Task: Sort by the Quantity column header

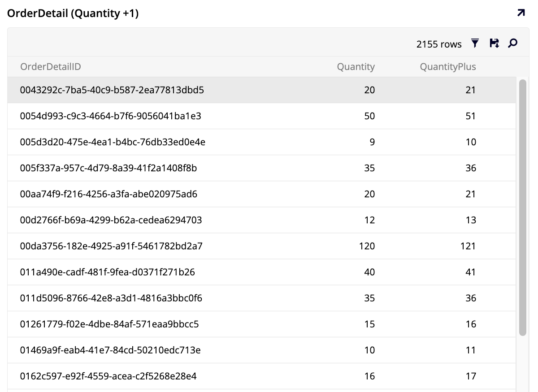Action: coord(356,66)
